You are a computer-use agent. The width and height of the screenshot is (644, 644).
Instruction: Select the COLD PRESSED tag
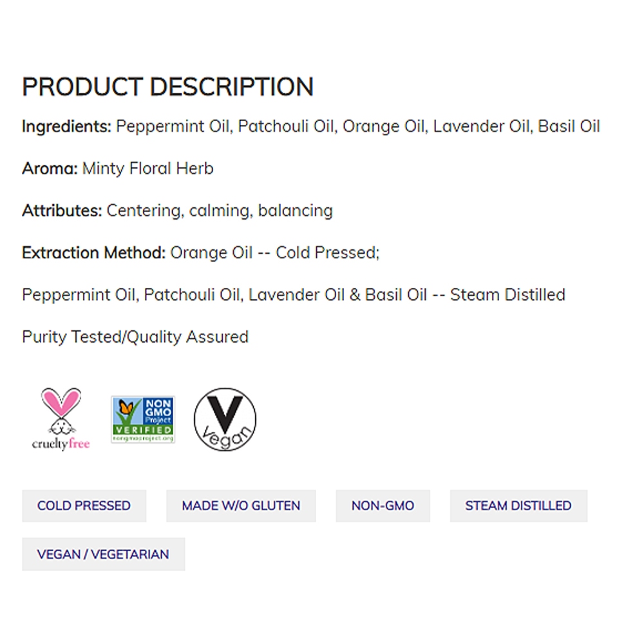pos(84,506)
